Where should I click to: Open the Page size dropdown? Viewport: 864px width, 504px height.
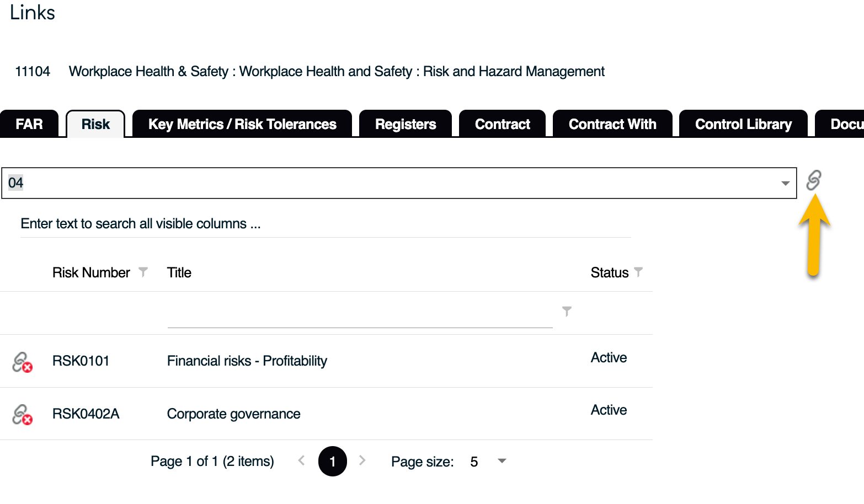tap(502, 461)
